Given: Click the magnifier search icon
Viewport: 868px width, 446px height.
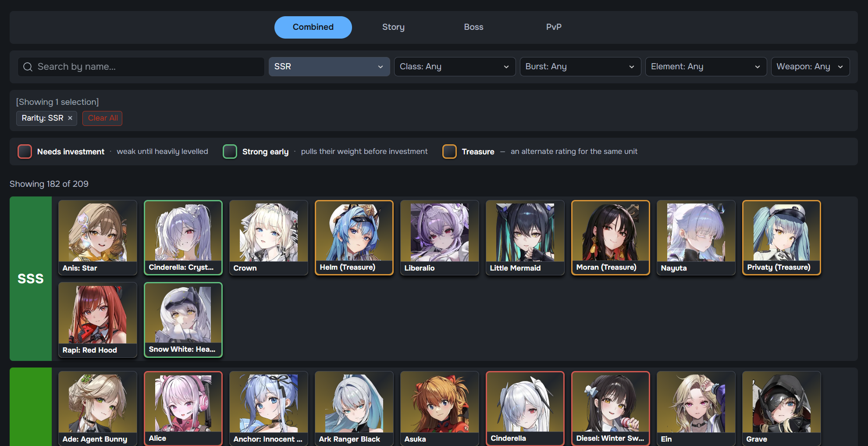Looking at the screenshot, I should point(28,67).
